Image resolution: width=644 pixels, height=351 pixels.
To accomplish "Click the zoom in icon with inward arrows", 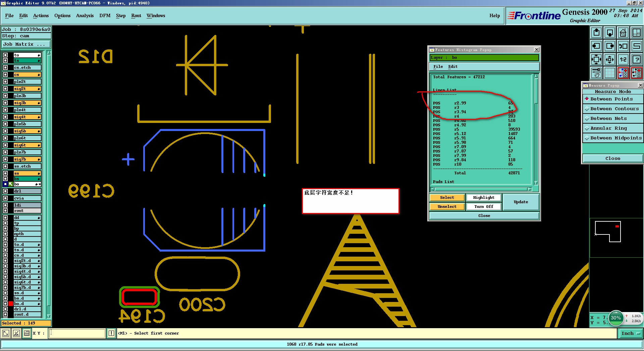I will [596, 59].
